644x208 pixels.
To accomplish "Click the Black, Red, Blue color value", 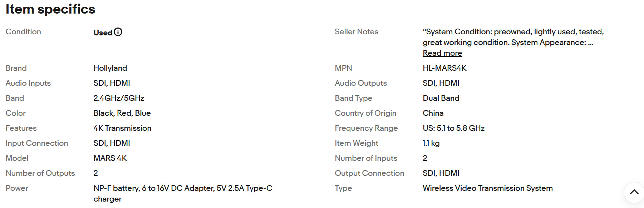I will 122,113.
